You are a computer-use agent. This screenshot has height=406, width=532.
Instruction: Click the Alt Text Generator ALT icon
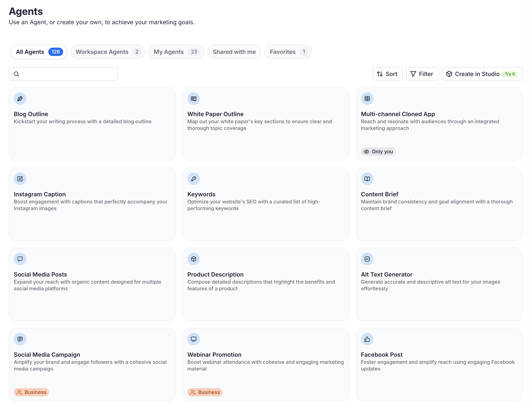[x=367, y=259]
